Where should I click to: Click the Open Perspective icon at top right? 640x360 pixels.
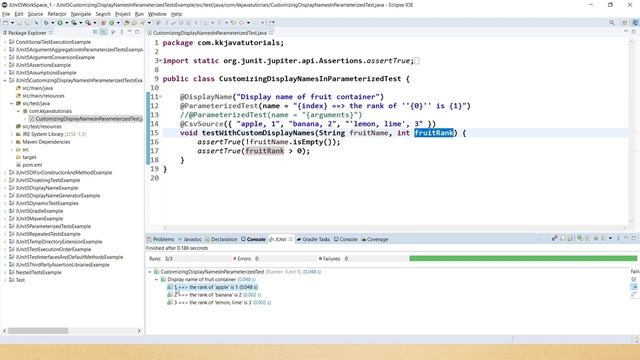click(624, 23)
